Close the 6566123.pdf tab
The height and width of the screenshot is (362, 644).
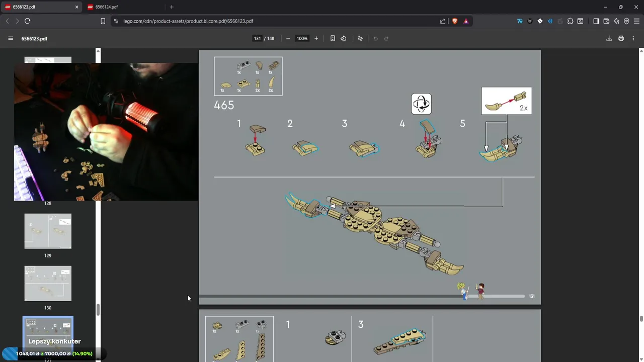[x=77, y=7]
